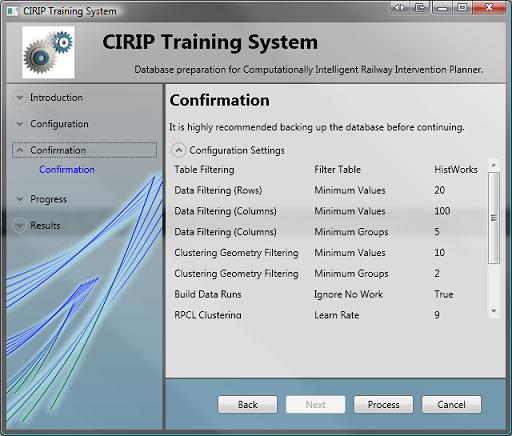Image resolution: width=512 pixels, height=436 pixels.
Task: Click the value 100 for Columns
Action: click(x=442, y=211)
